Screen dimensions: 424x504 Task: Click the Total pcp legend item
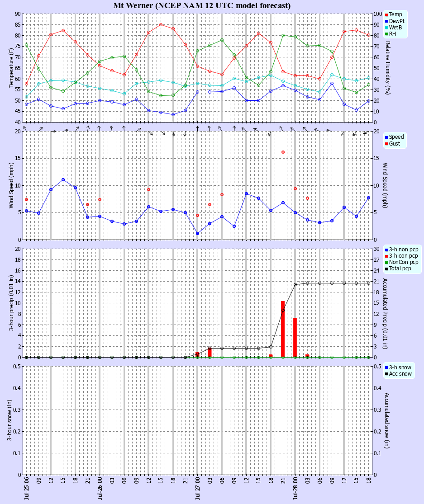pos(398,268)
